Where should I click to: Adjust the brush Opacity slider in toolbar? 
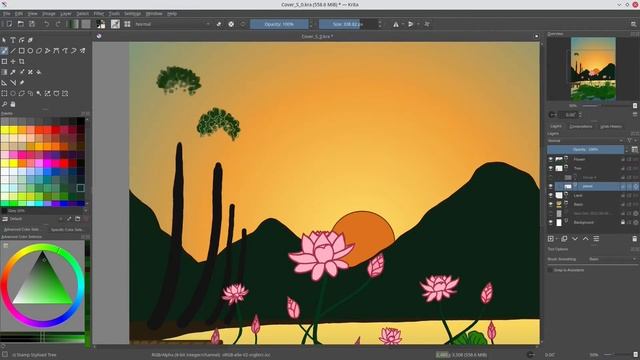279,24
